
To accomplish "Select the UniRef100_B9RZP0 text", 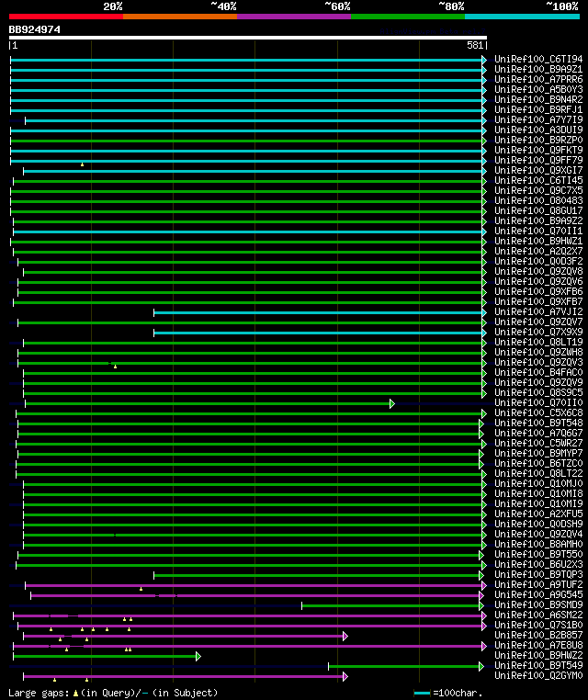I will (x=538, y=141).
